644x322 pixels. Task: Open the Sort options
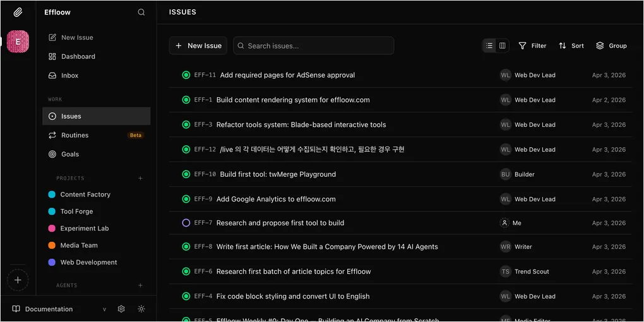(x=571, y=45)
